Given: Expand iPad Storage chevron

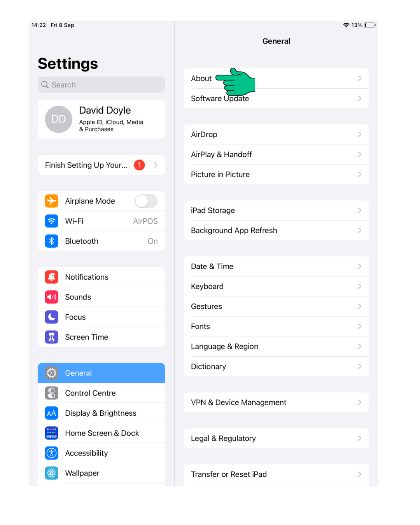Looking at the screenshot, I should click(x=360, y=210).
